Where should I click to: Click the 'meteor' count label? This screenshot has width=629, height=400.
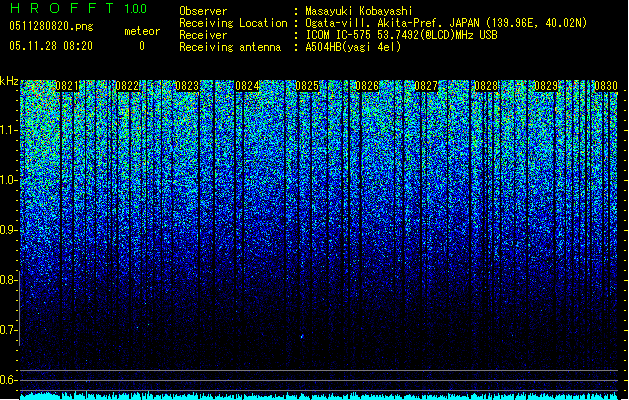pyautogui.click(x=142, y=31)
